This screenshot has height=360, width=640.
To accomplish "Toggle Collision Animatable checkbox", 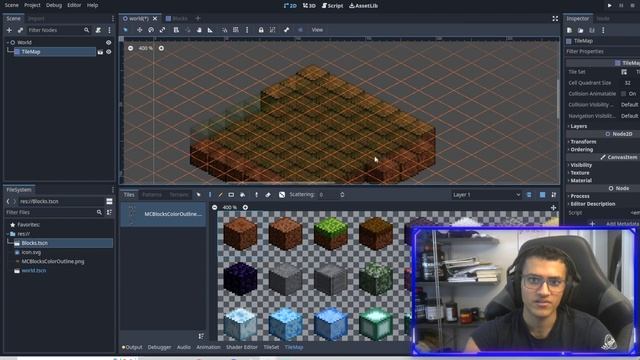I will pyautogui.click(x=623, y=94).
